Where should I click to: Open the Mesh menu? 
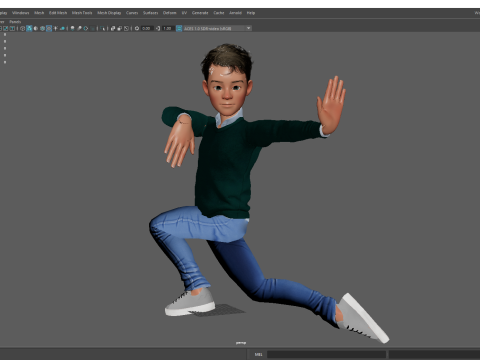(x=39, y=13)
